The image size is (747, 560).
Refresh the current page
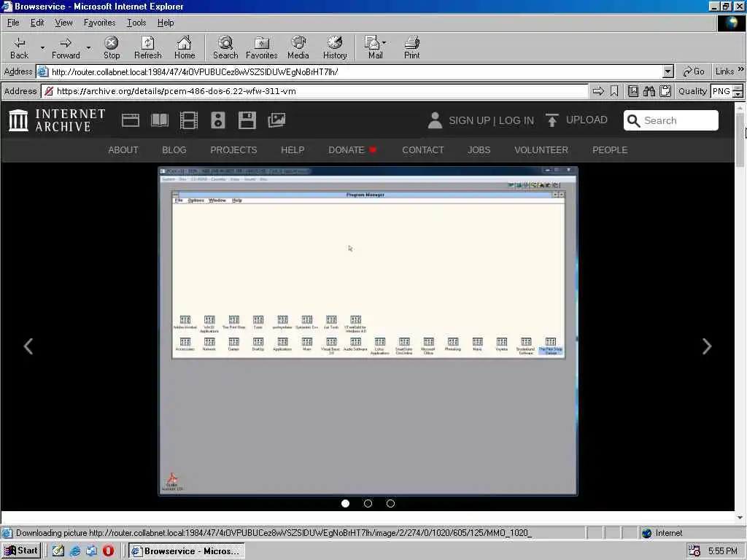pos(147,47)
